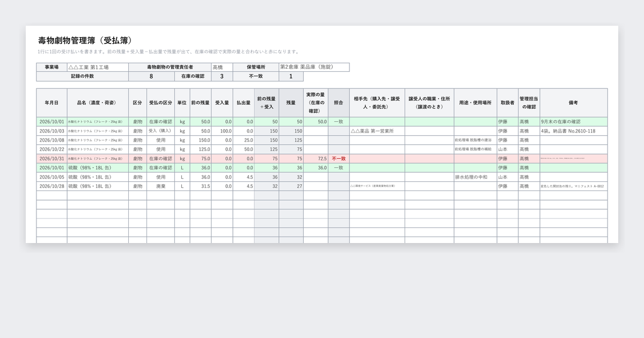Select the 前の残量＋受入 column header
The width and height of the screenshot is (644, 338).
(x=267, y=102)
